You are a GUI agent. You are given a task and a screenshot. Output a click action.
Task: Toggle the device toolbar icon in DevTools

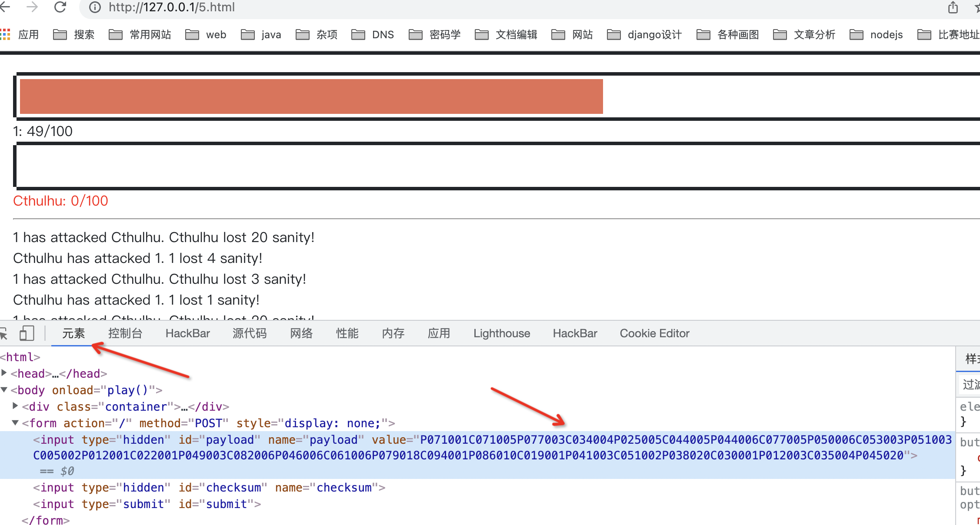point(27,333)
